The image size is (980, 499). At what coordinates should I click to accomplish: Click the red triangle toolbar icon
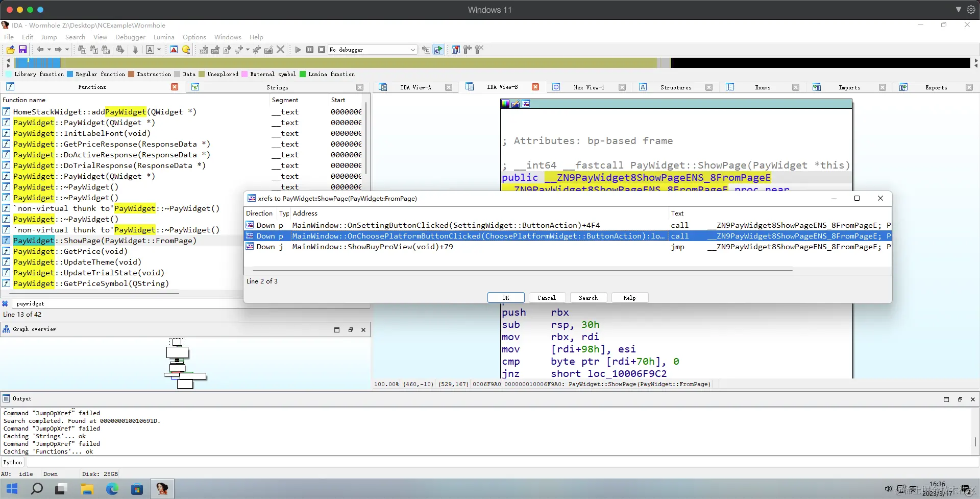click(x=174, y=50)
